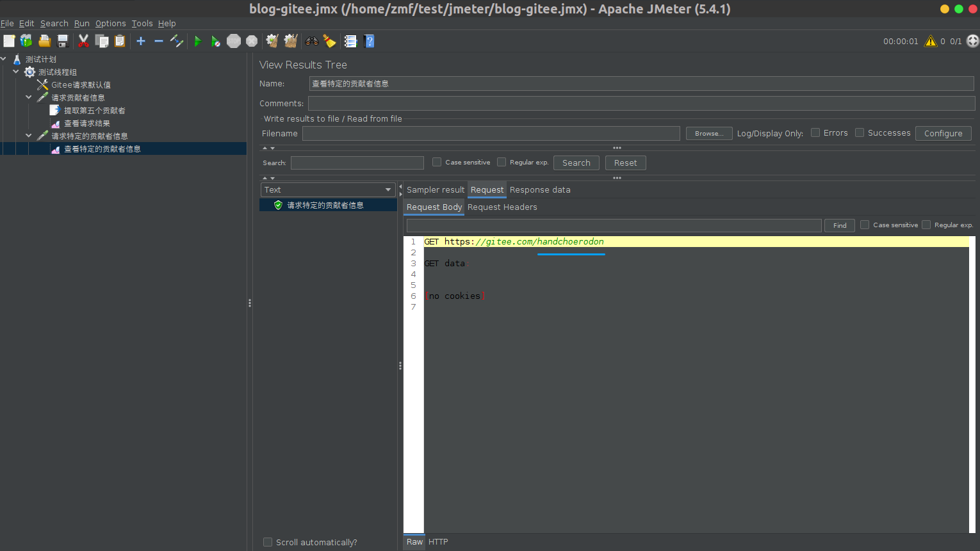The image size is (980, 551).
Task: Switch to Sampler result tab
Action: 436,189
